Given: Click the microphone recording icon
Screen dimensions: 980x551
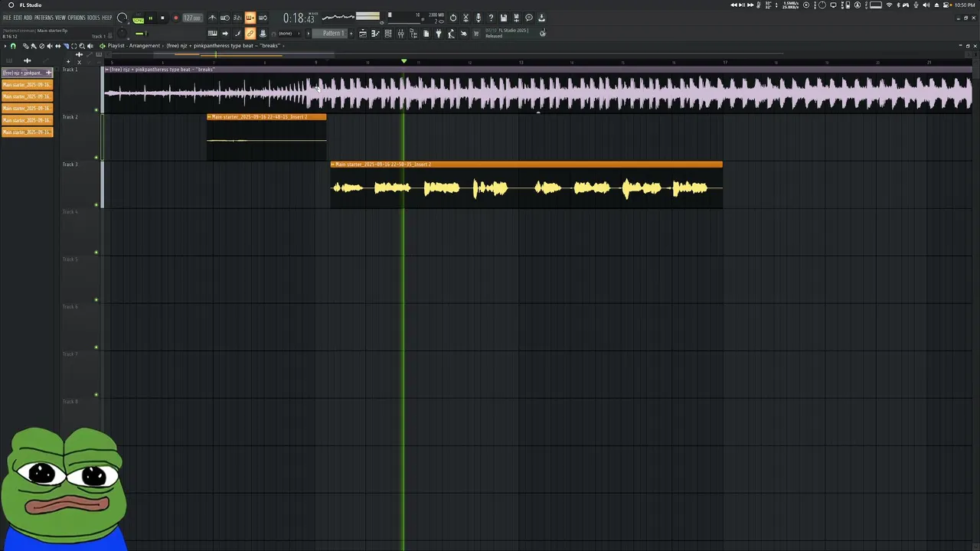Looking at the screenshot, I should [479, 18].
